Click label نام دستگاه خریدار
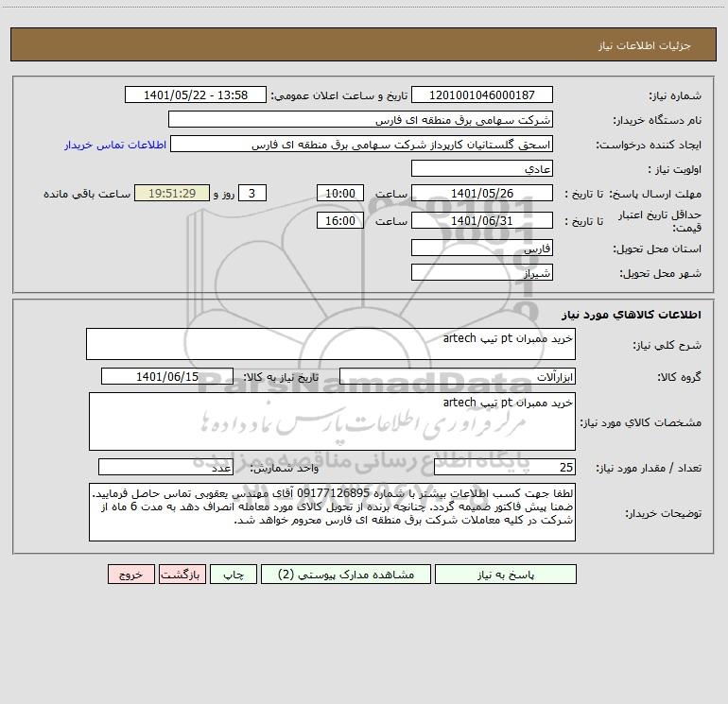728x704 pixels. click(657, 121)
